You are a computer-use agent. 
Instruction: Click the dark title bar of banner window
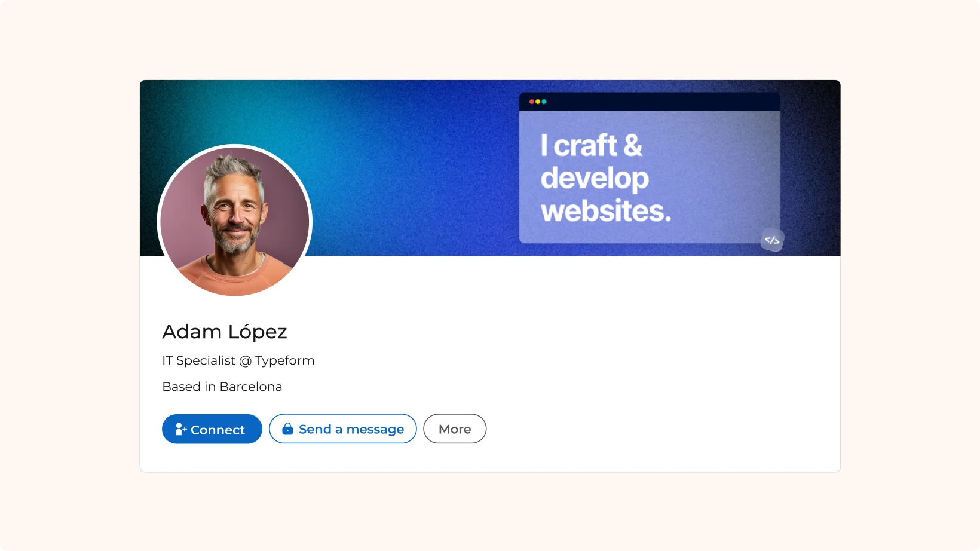(x=650, y=102)
